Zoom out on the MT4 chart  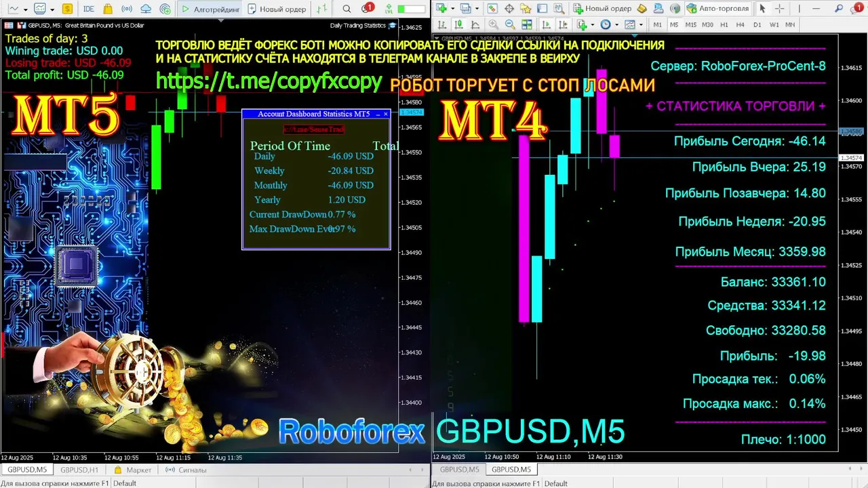pos(510,24)
